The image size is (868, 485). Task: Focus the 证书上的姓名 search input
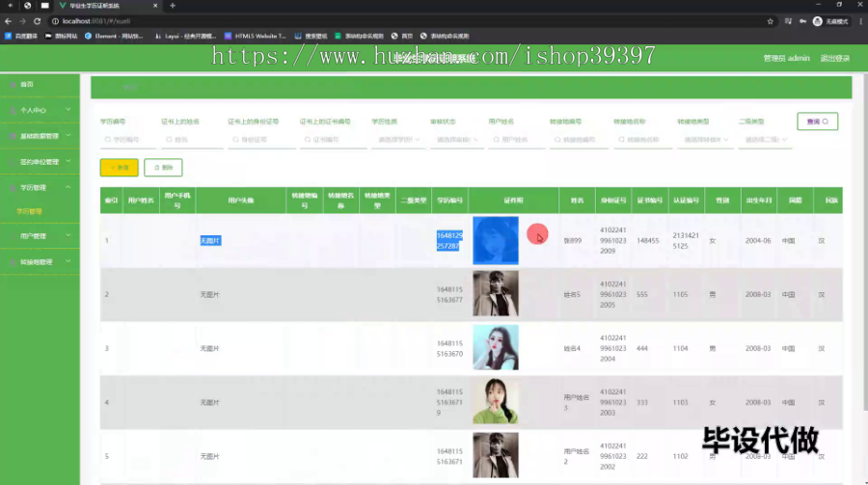(192, 140)
